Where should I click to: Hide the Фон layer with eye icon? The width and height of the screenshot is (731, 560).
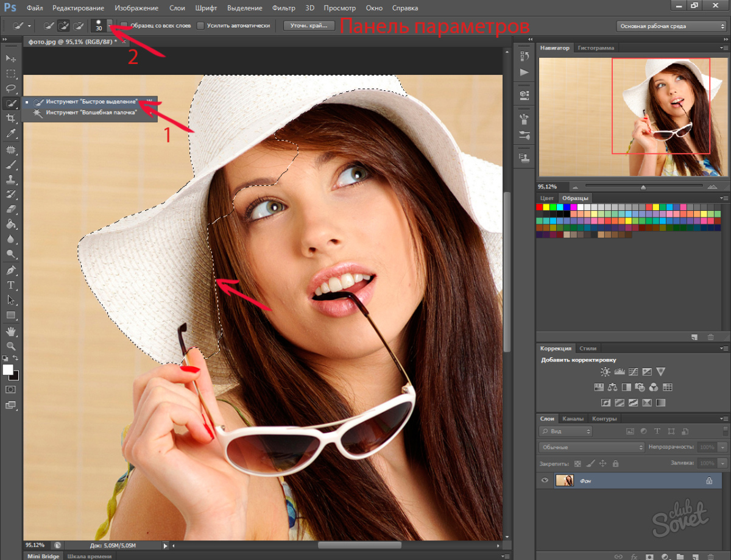tap(545, 481)
